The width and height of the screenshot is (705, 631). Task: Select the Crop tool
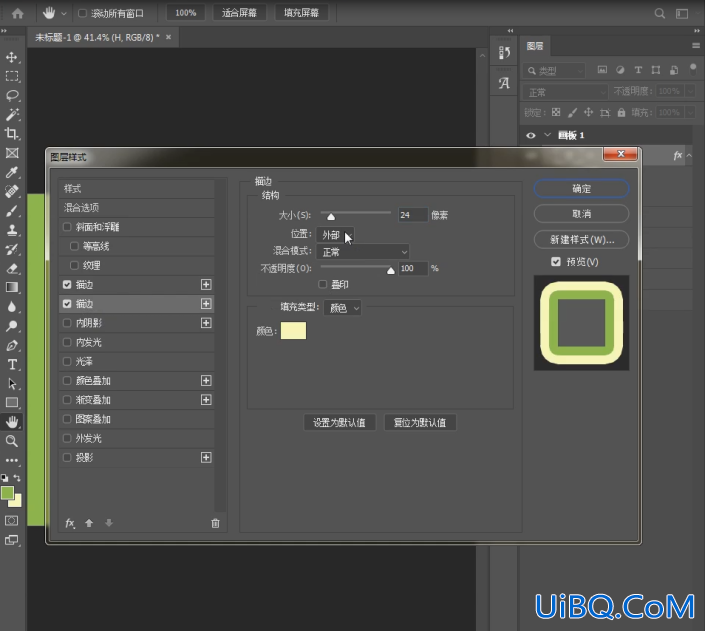(x=12, y=134)
